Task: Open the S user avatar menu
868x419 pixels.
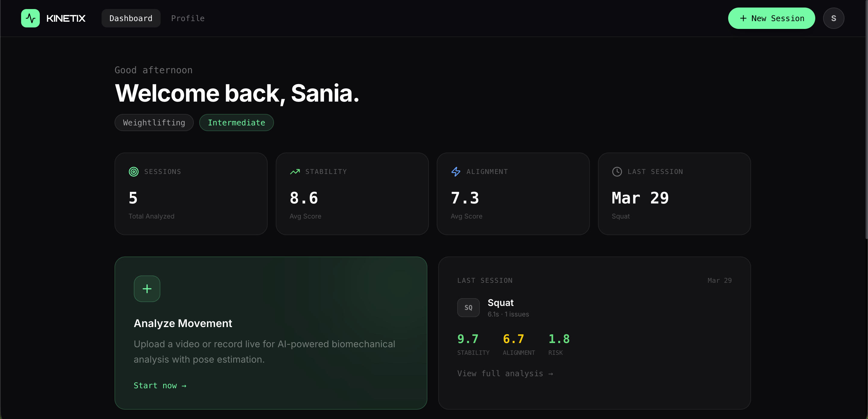Action: point(833,18)
